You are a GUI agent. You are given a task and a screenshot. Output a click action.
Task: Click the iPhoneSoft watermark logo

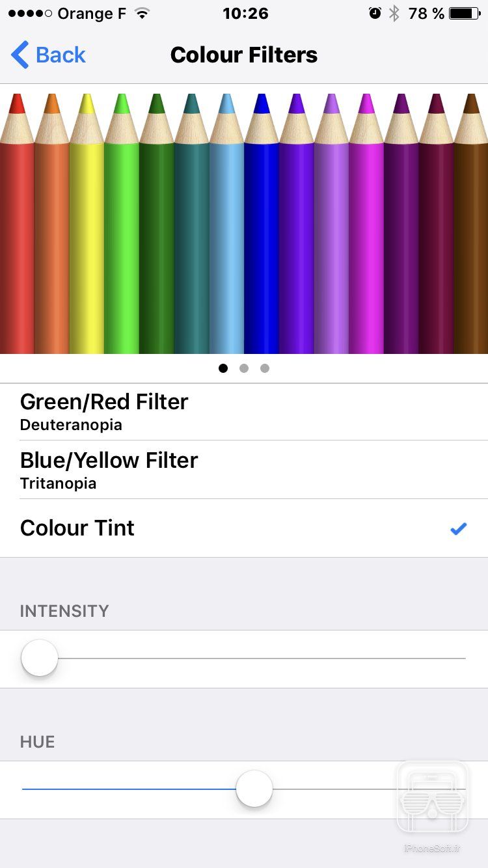point(433,798)
